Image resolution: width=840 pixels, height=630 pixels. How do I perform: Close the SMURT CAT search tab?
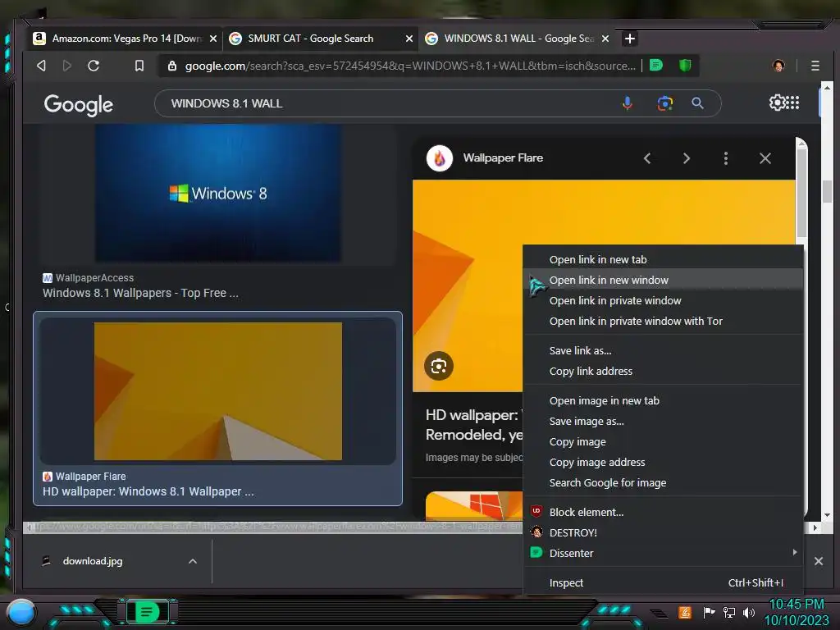coord(409,39)
